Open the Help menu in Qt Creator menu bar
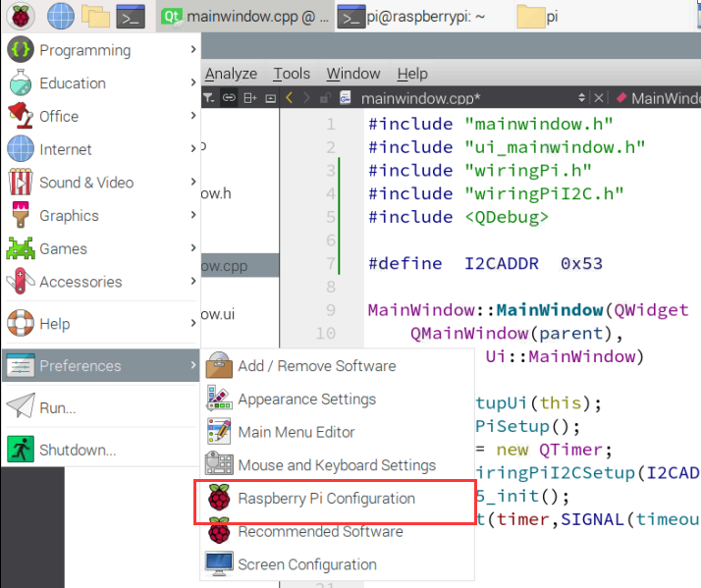Viewport: 701px width, 588px height. [412, 74]
